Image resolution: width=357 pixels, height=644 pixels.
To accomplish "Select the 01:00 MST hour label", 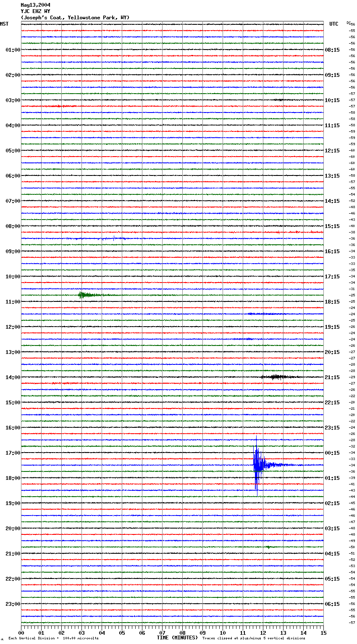I will [x=13, y=50].
